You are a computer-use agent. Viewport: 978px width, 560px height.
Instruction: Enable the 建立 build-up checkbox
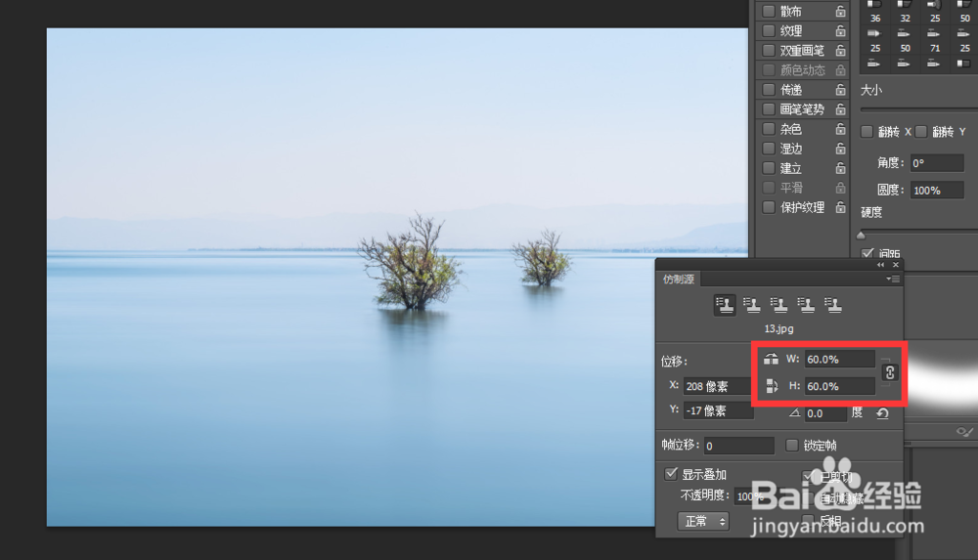(x=769, y=168)
